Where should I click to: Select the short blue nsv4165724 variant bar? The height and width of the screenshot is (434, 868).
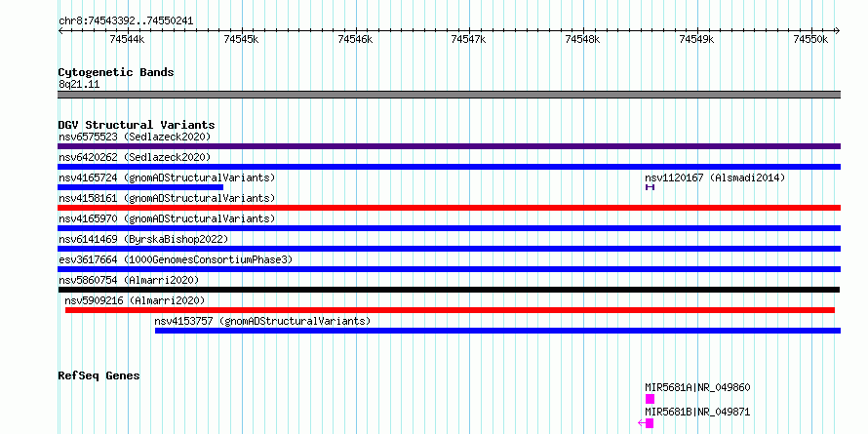click(140, 187)
